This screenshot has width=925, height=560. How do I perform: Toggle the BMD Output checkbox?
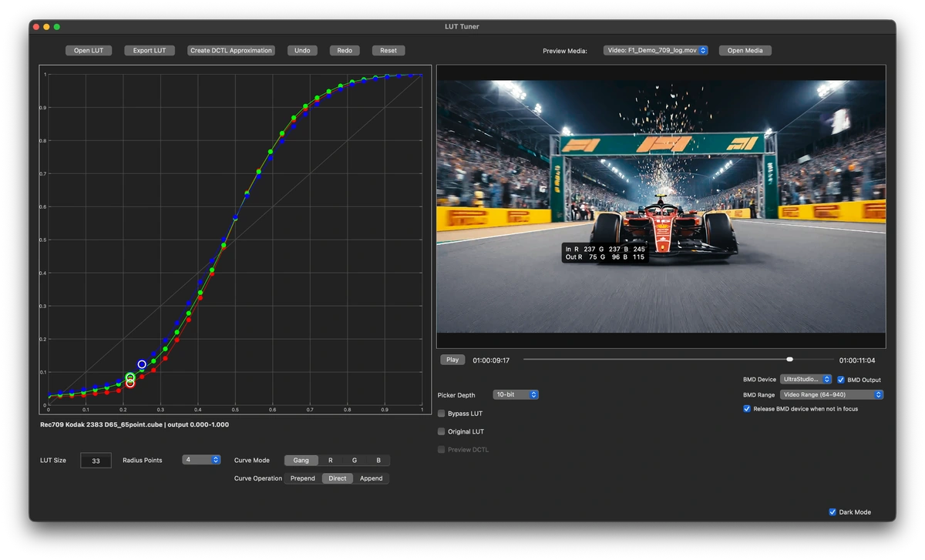point(841,380)
